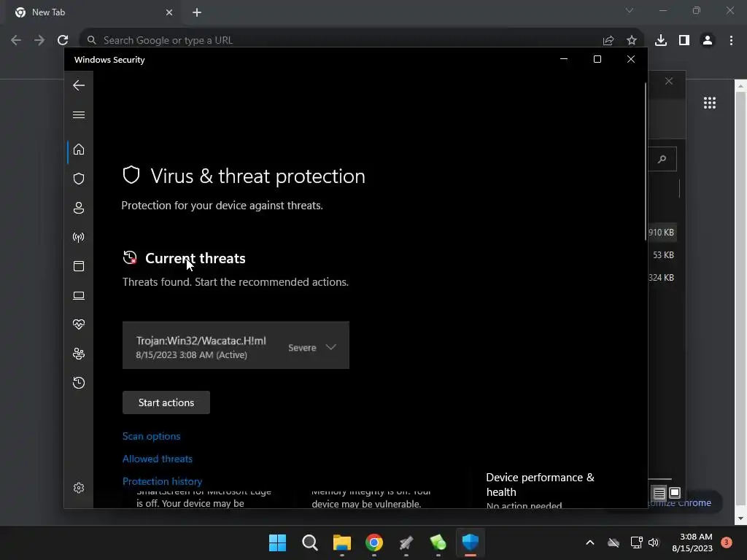Open Chrome tab search chevron
Image resolution: width=747 pixels, height=560 pixels.
630,10
